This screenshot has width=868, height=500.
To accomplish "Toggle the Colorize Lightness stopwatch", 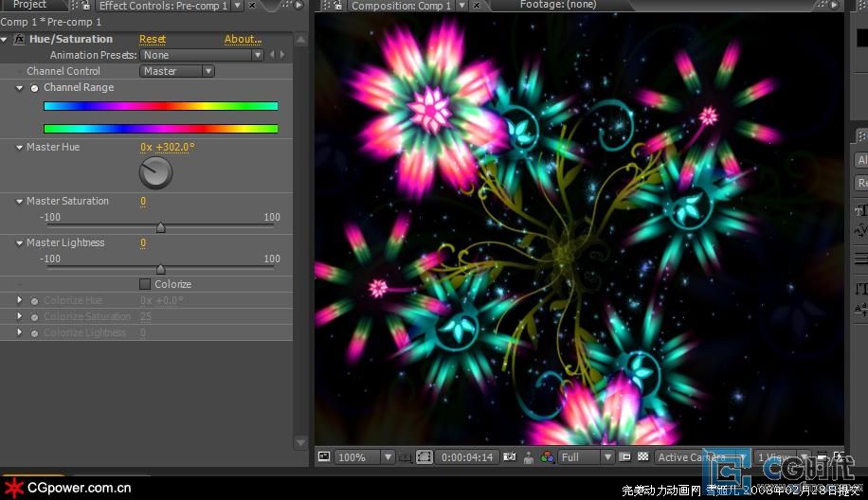I will [x=34, y=333].
